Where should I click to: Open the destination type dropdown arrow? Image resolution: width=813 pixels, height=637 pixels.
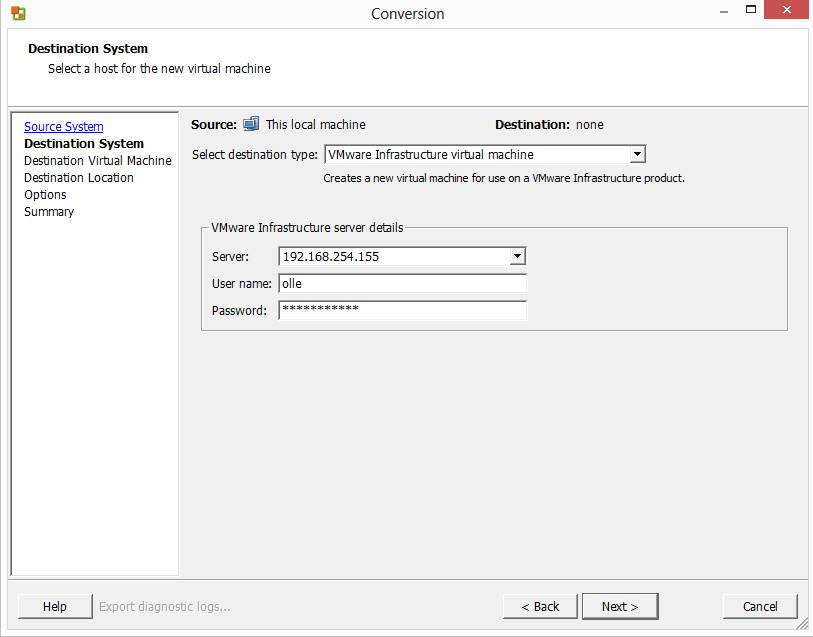637,154
